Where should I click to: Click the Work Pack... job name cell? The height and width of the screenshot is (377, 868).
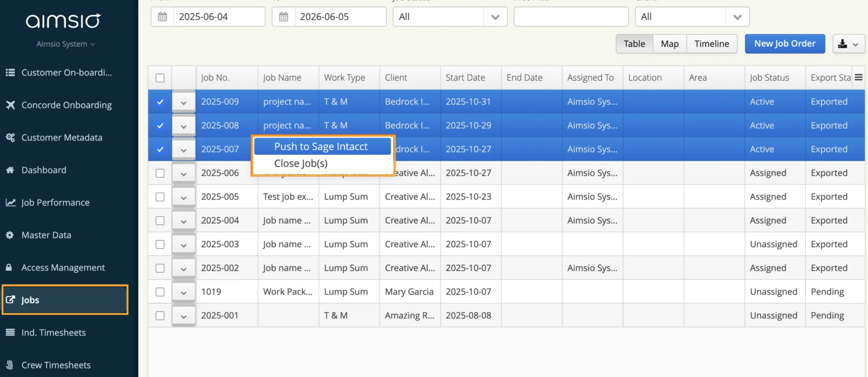coord(288,292)
